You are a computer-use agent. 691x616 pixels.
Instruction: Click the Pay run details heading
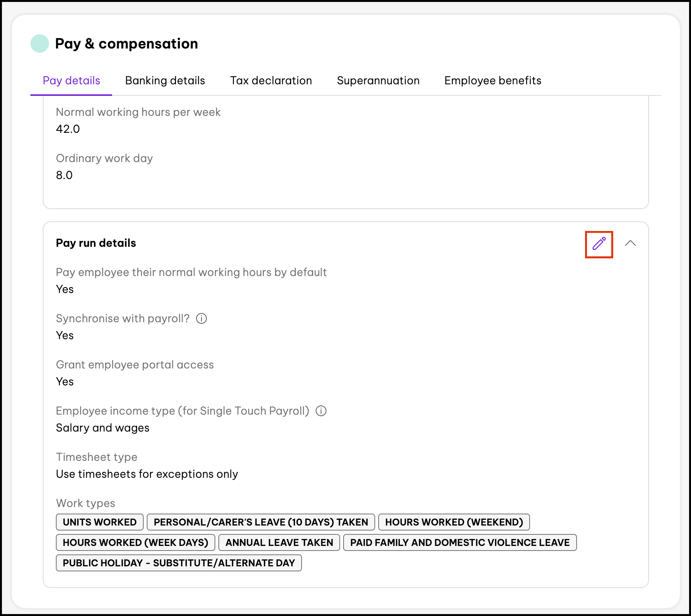point(96,243)
